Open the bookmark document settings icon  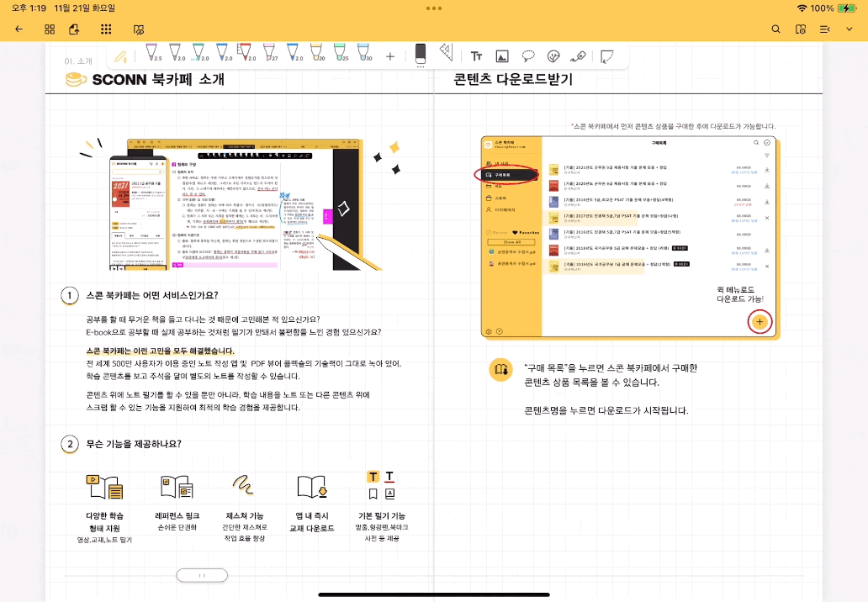tap(801, 29)
